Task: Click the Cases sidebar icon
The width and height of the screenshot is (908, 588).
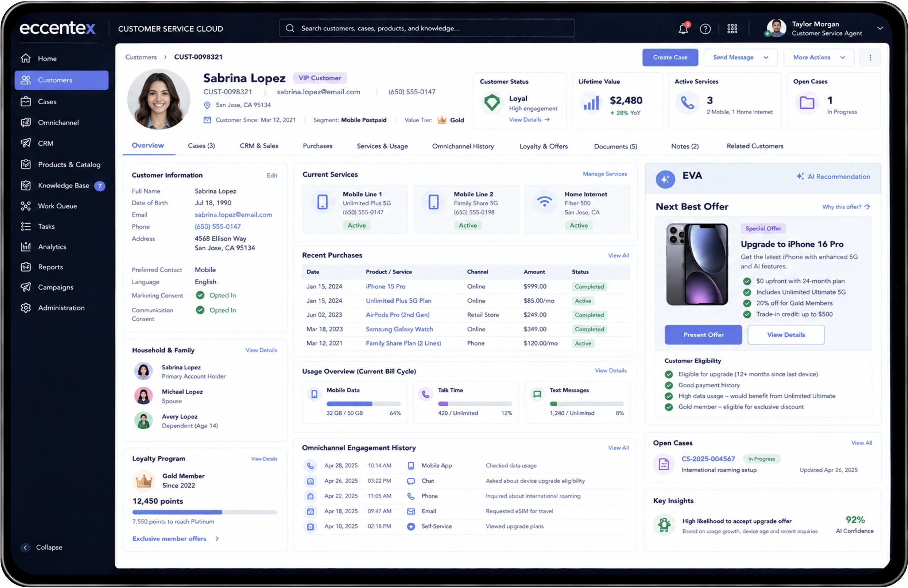Action: [x=26, y=101]
